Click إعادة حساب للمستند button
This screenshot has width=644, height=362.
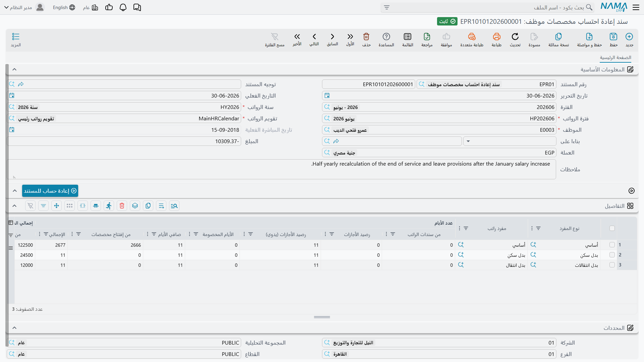tap(50, 191)
